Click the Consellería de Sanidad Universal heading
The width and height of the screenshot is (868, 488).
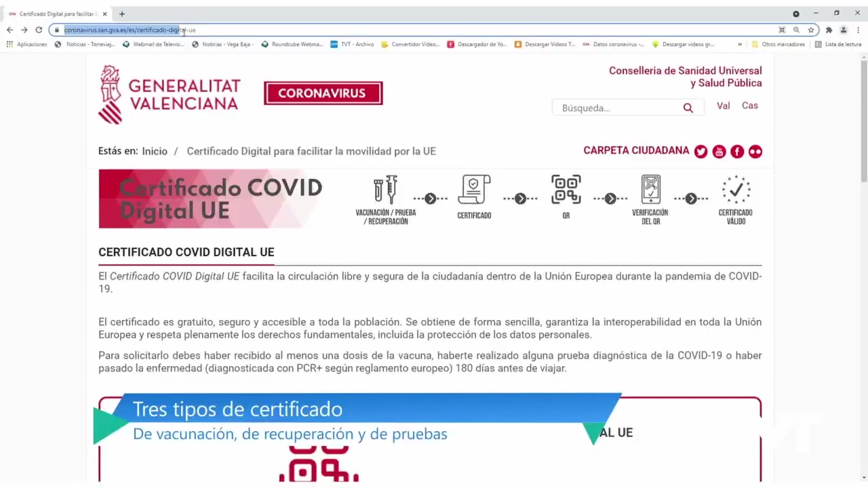[x=685, y=77]
